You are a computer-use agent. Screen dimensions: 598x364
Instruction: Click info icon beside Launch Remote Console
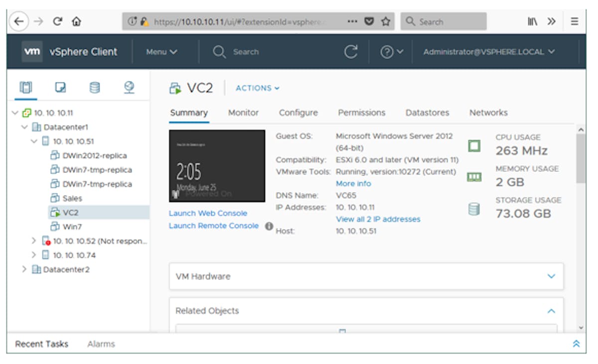pos(269,226)
